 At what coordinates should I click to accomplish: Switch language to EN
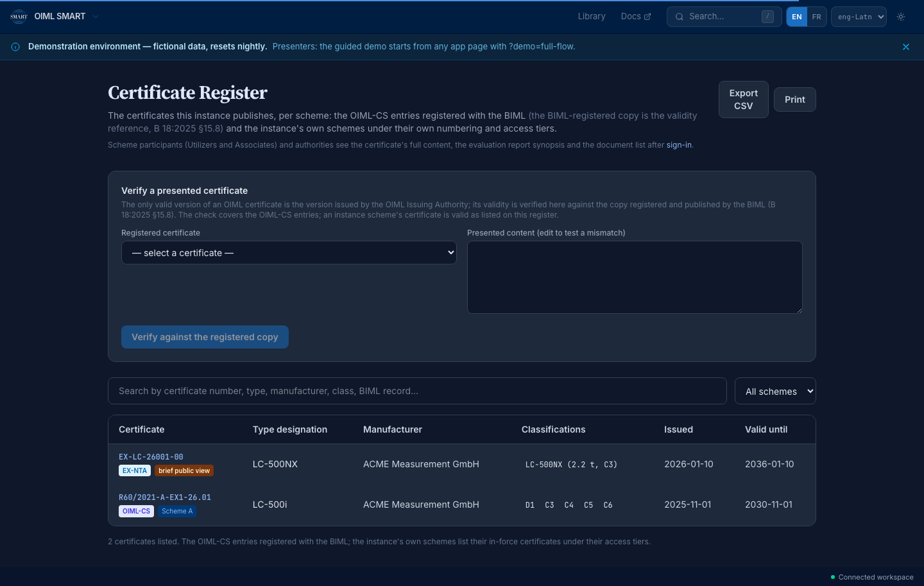point(797,17)
